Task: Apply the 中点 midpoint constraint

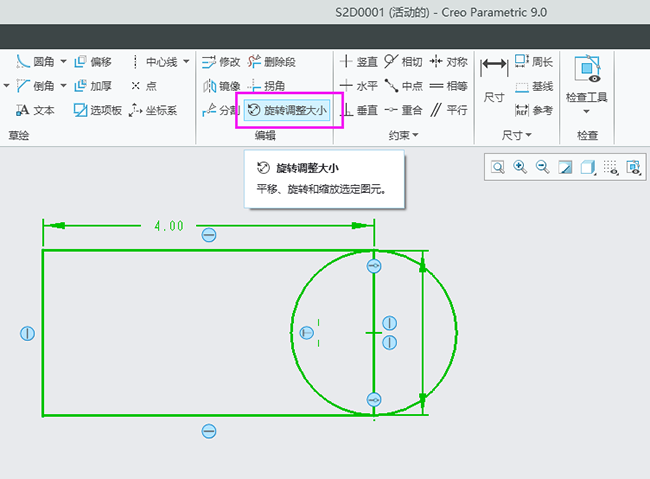Action: [x=403, y=86]
